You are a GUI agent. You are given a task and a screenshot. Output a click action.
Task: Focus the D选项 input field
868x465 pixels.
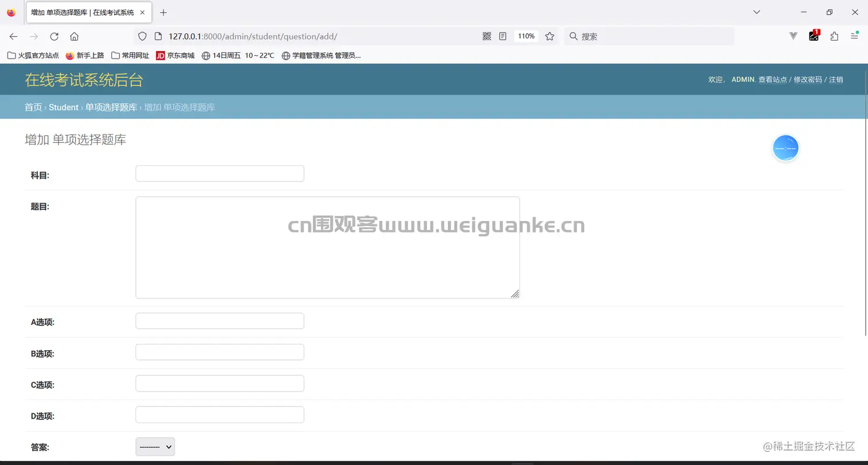tap(220, 414)
